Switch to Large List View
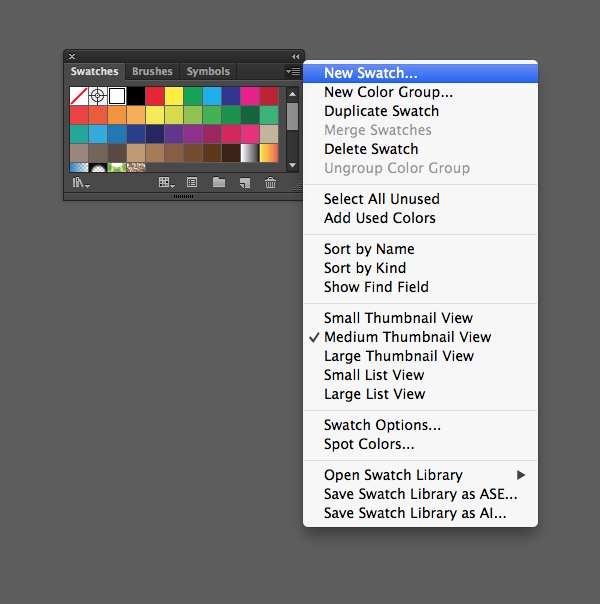The image size is (600, 604). pos(374,394)
